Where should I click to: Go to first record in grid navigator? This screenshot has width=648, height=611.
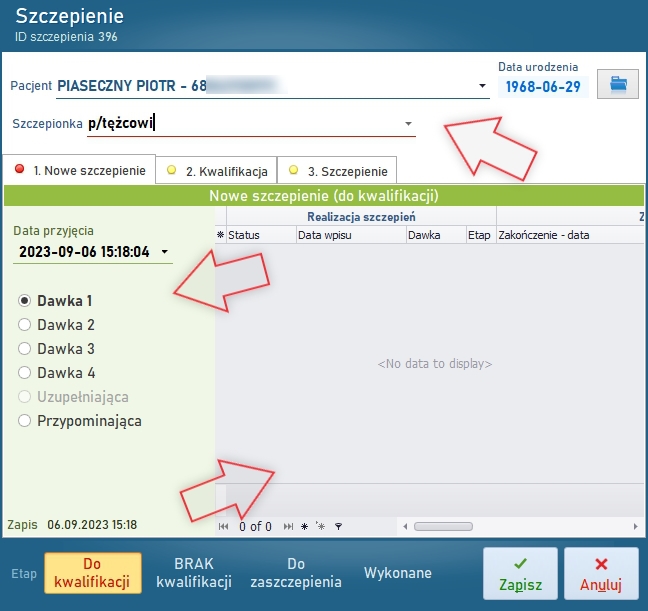(x=223, y=526)
